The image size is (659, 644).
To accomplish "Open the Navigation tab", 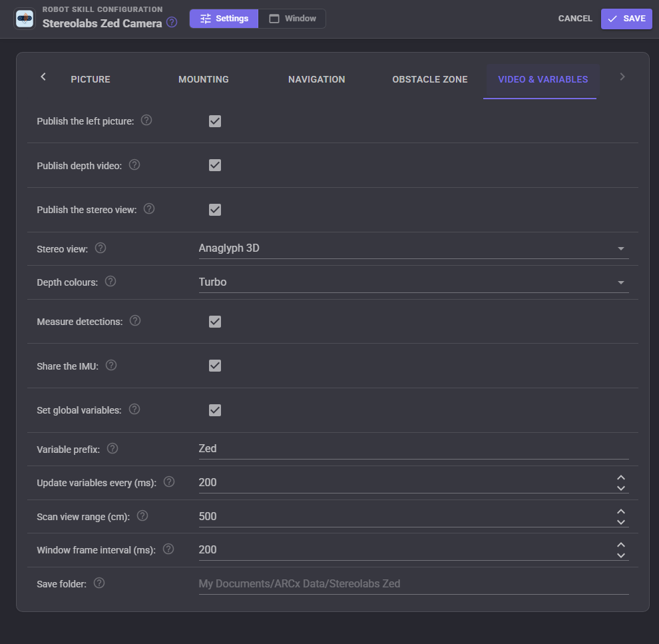I will point(316,79).
